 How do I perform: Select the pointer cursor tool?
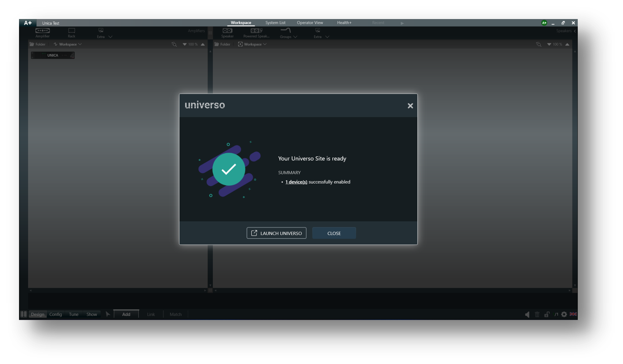pos(108,314)
